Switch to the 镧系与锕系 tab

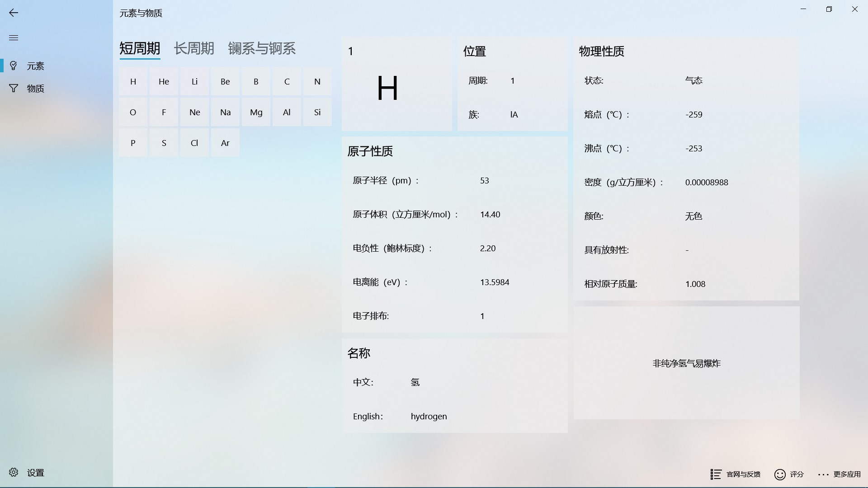[x=262, y=48]
